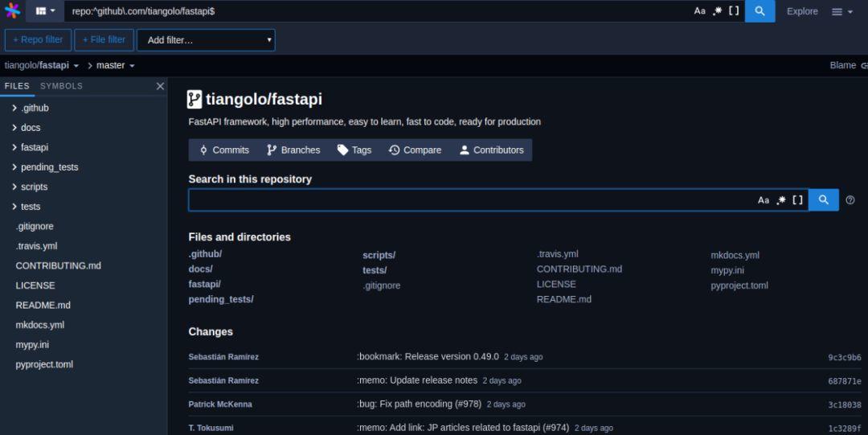Open commit 9c3c9b6 link
Viewport: 868px width, 435px height.
click(844, 358)
